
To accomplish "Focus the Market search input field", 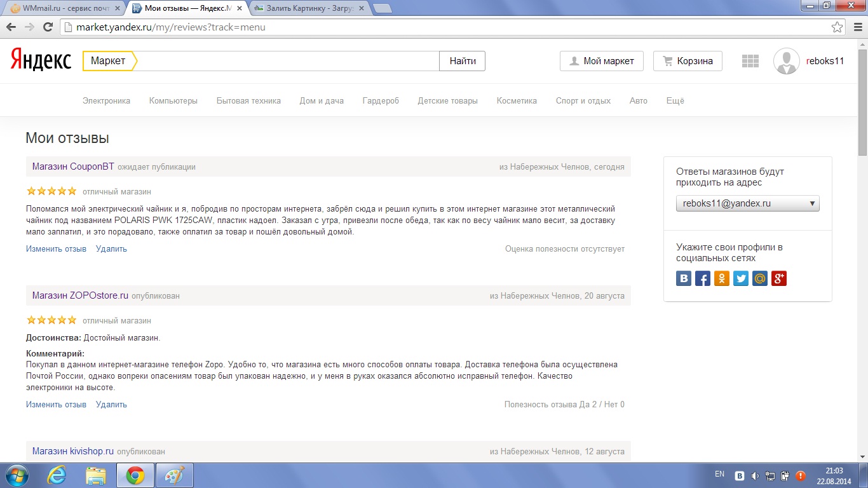I will click(x=287, y=61).
